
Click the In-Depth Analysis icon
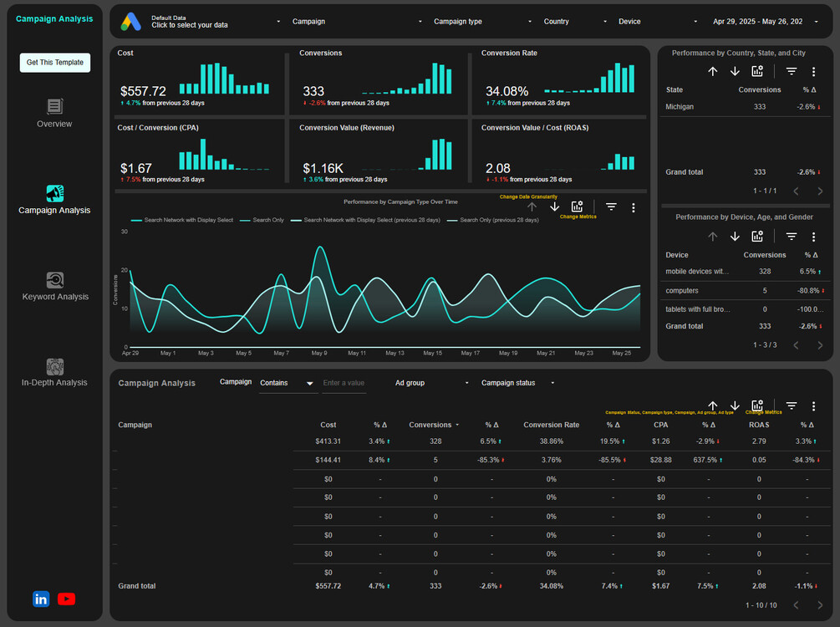54,366
